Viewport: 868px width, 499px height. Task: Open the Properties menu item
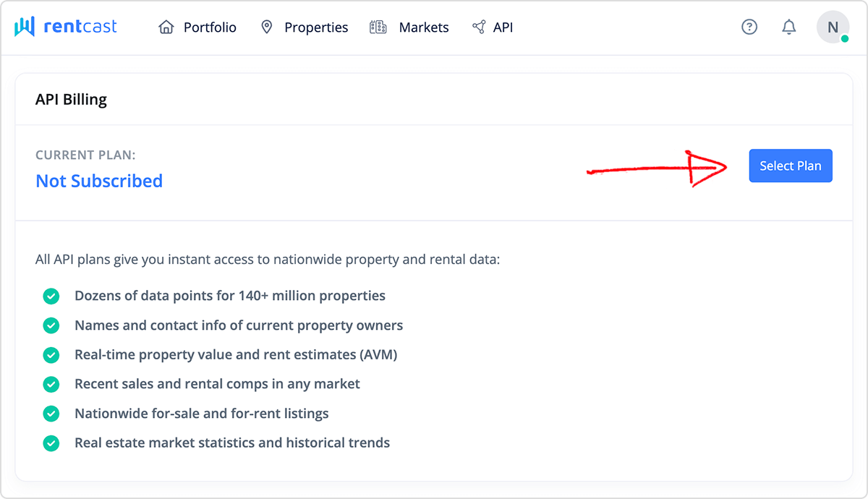click(304, 27)
